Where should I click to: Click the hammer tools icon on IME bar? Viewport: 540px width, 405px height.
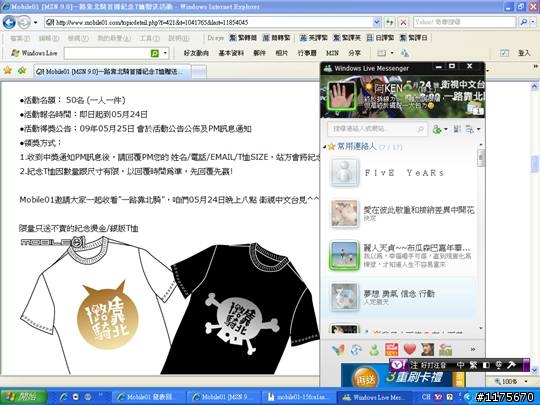pyautogui.click(x=511, y=365)
